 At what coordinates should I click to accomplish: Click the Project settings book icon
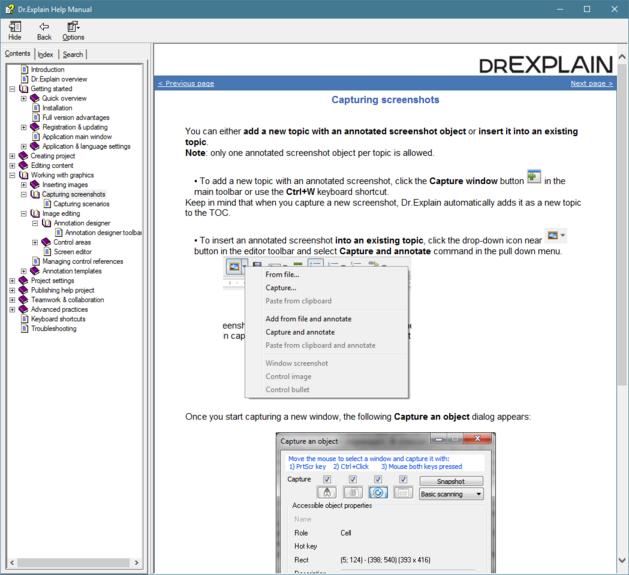tap(24, 281)
